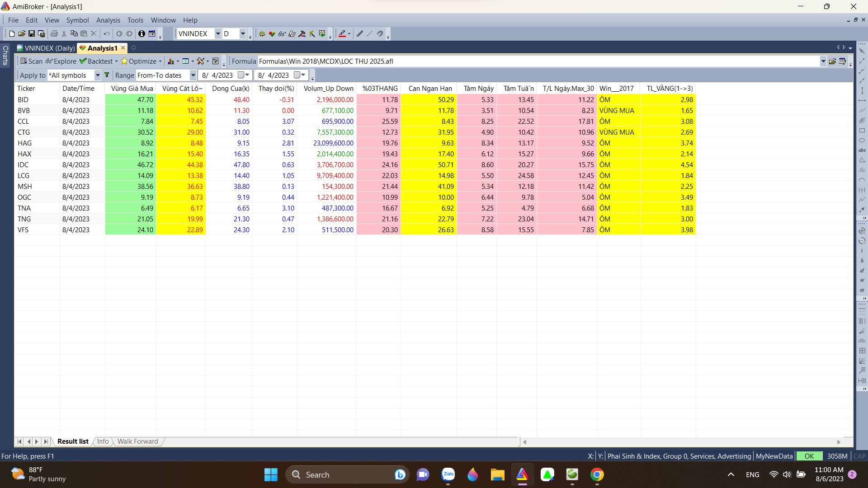Select the abc Text drawing tool
Screen dimensions: 868x488
[862, 150]
